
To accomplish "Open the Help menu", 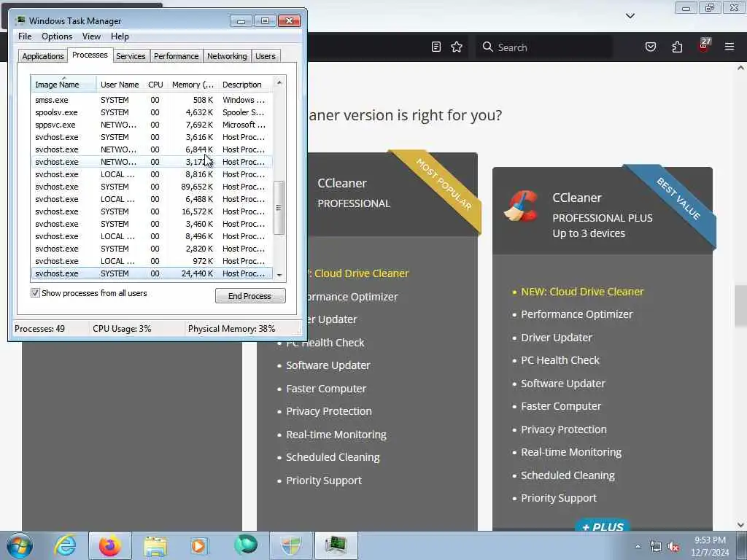I will coord(120,36).
